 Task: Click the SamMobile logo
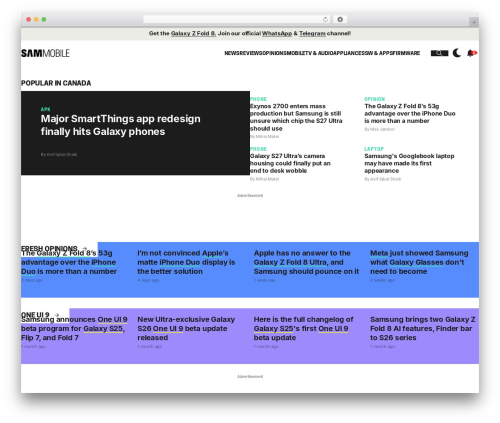(x=45, y=53)
